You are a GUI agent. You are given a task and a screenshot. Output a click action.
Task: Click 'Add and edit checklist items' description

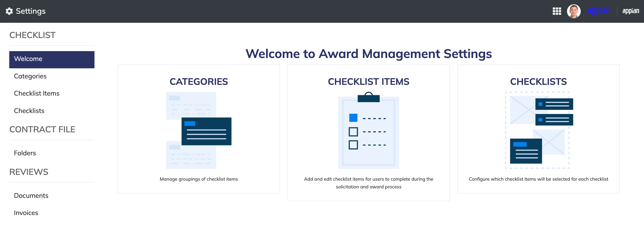368,183
